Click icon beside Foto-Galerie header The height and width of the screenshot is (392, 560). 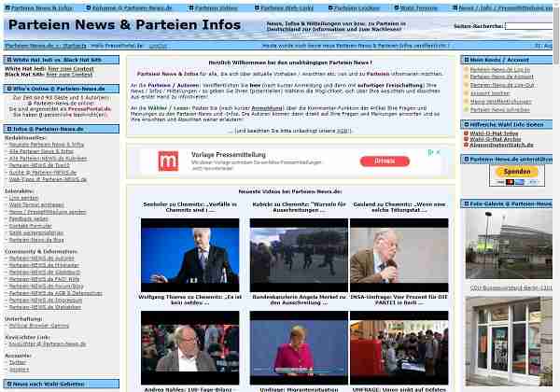click(x=466, y=203)
